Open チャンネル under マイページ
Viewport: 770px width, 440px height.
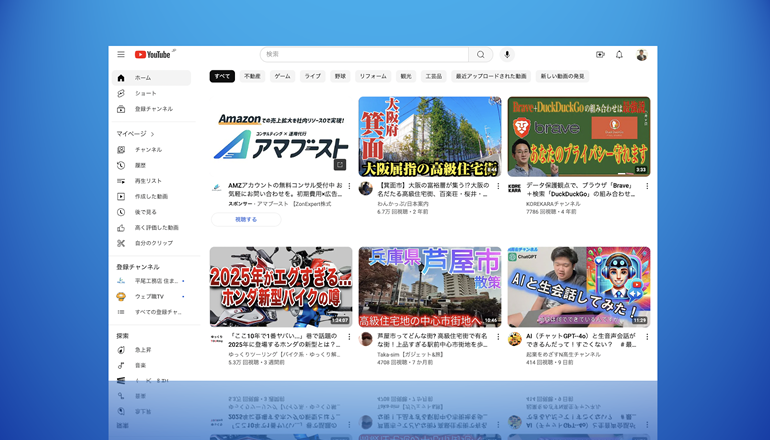(151, 150)
